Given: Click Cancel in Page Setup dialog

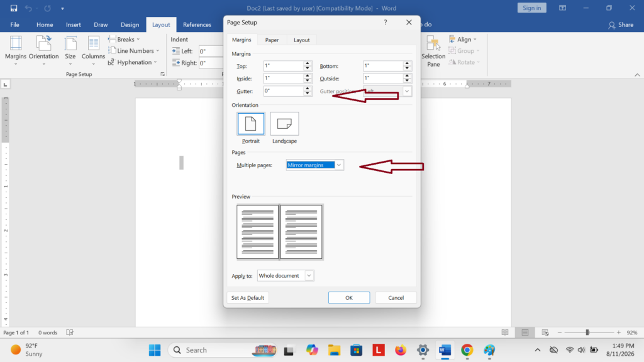Looking at the screenshot, I should pyautogui.click(x=396, y=297).
